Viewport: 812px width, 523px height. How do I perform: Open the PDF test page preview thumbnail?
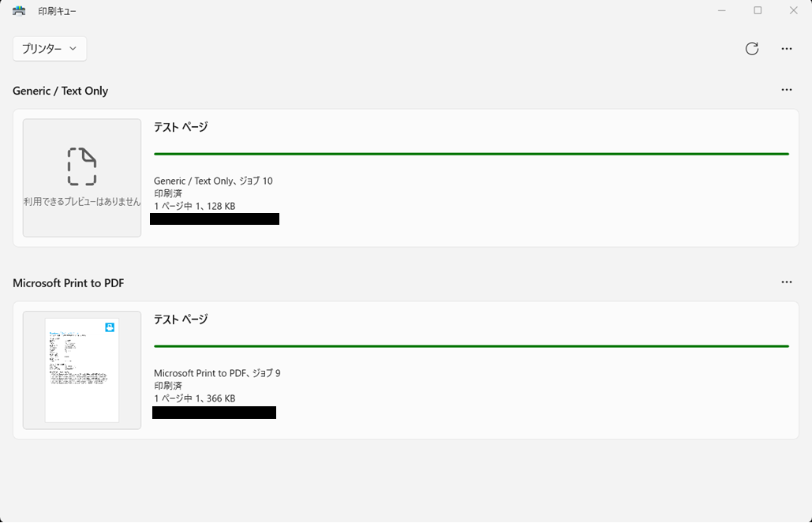pos(82,370)
